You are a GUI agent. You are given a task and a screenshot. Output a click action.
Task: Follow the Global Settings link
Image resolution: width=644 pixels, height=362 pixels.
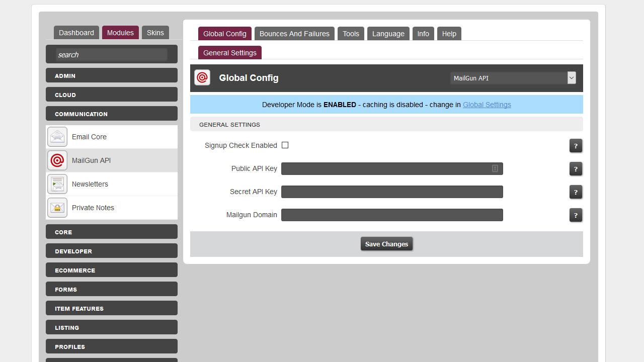point(487,105)
